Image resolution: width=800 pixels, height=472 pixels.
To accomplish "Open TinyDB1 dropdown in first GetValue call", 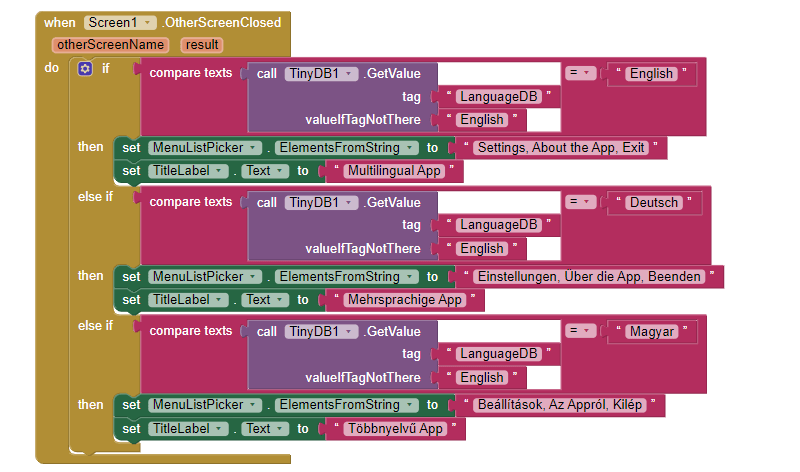I will tap(321, 73).
